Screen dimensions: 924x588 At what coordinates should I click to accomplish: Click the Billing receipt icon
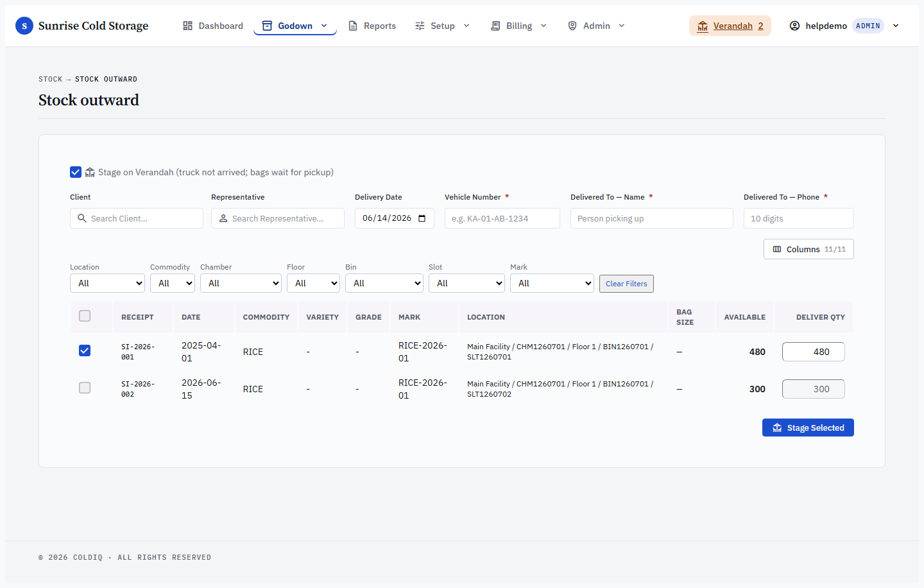495,26
